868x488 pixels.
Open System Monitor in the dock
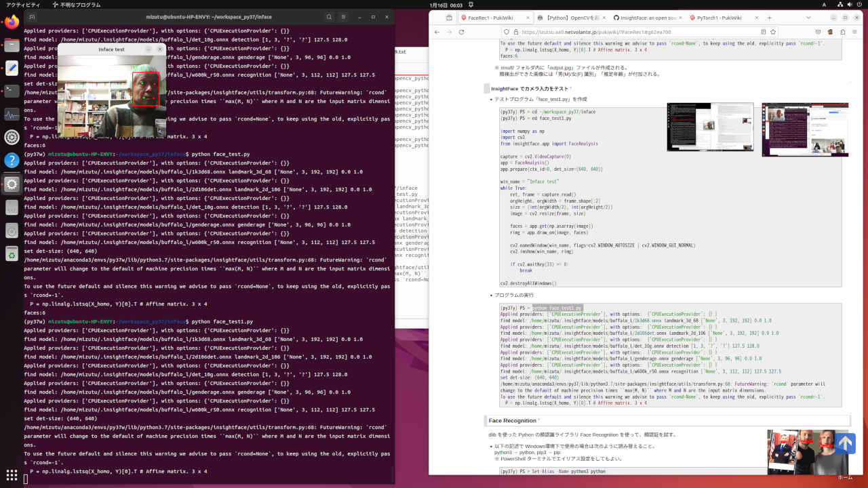pos(12,114)
